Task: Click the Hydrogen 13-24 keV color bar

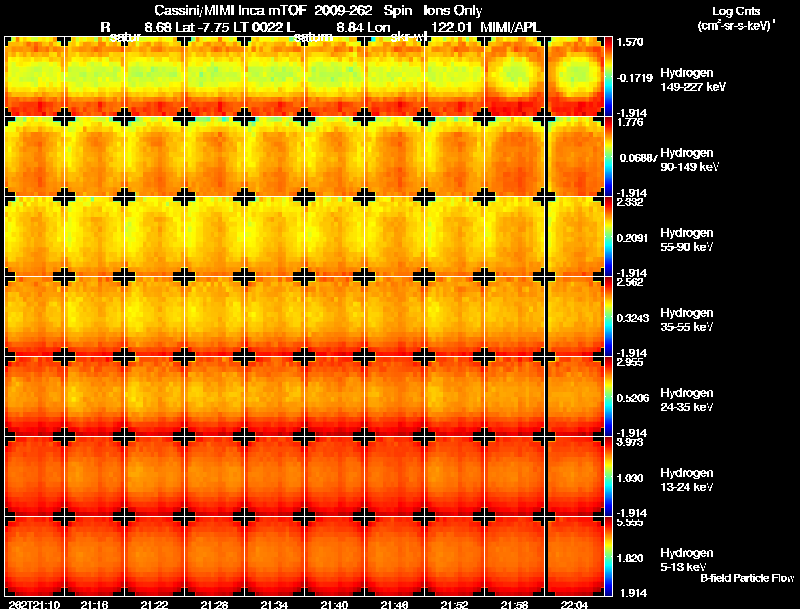Action: coord(608,477)
